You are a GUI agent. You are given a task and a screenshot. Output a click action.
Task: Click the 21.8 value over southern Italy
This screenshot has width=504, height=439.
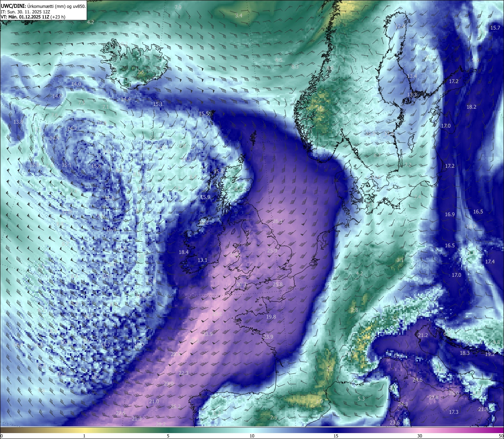(483, 409)
